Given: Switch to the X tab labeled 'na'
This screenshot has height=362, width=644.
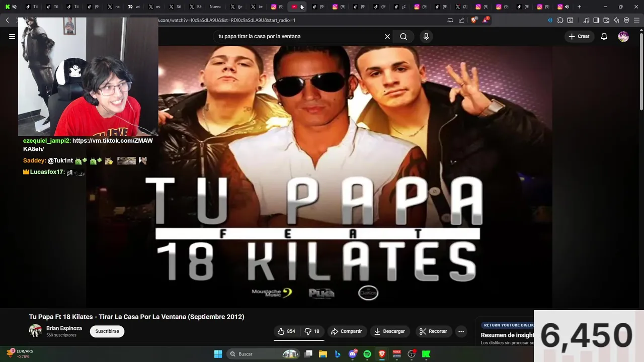Looking at the screenshot, I should [x=113, y=7].
